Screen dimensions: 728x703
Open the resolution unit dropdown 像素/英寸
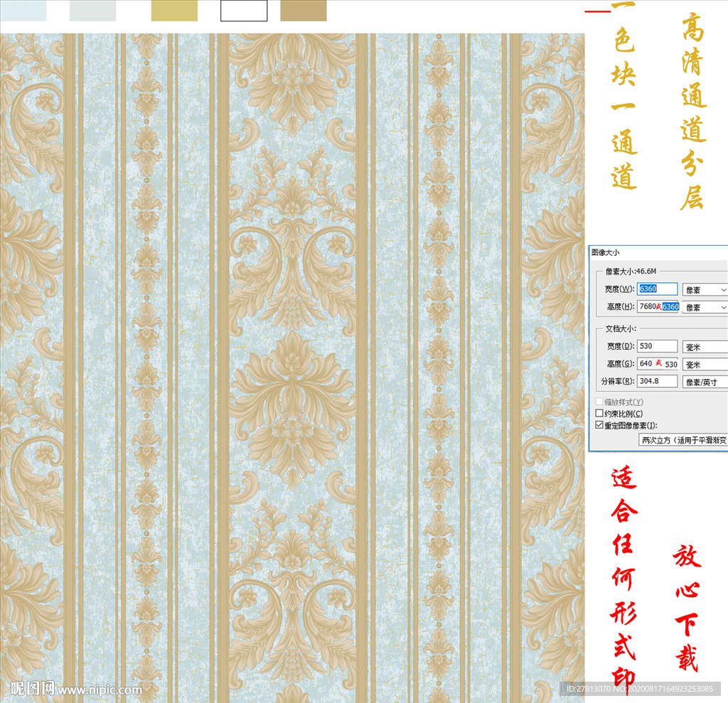pyautogui.click(x=705, y=382)
